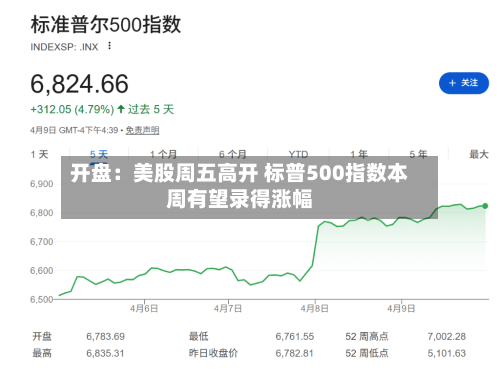The width and height of the screenshot is (500, 375).
Task: Click the 6,500 y-axis label
Action: [x=42, y=299]
